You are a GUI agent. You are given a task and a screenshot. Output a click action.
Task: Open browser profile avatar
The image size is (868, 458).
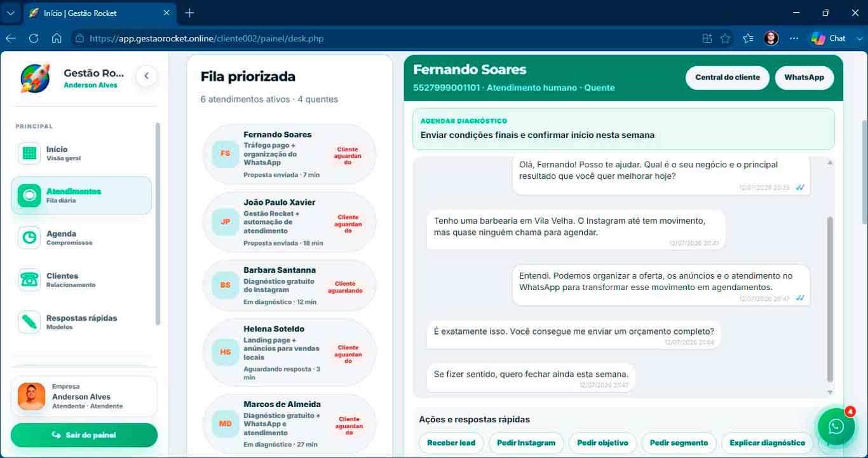tap(771, 38)
